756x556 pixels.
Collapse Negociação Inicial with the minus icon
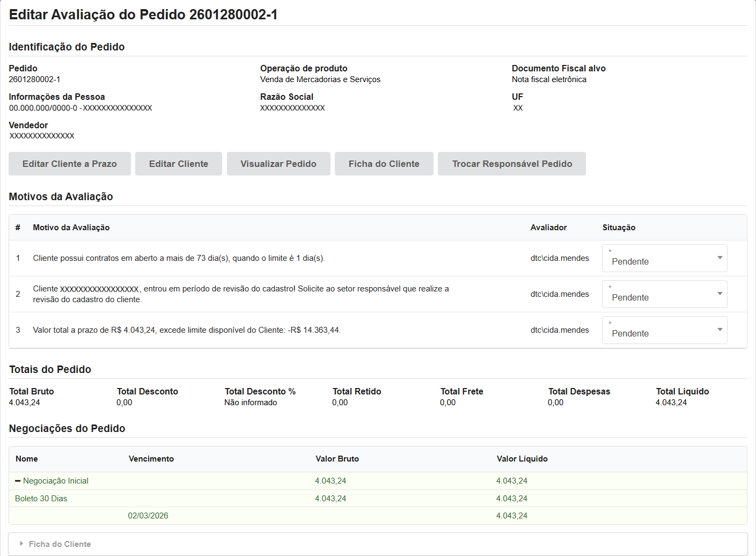[x=18, y=481]
